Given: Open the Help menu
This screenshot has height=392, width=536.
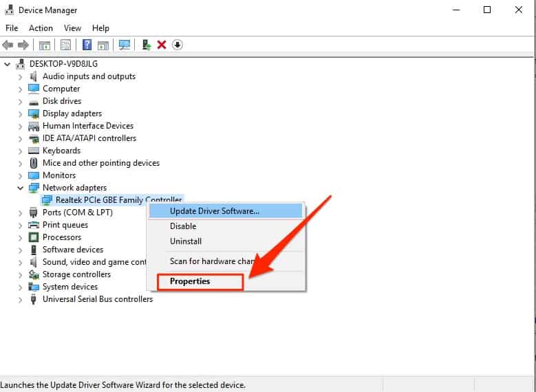Looking at the screenshot, I should click(x=100, y=28).
